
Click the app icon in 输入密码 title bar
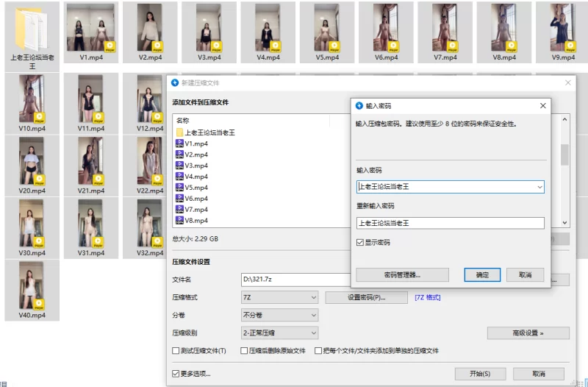tap(359, 106)
